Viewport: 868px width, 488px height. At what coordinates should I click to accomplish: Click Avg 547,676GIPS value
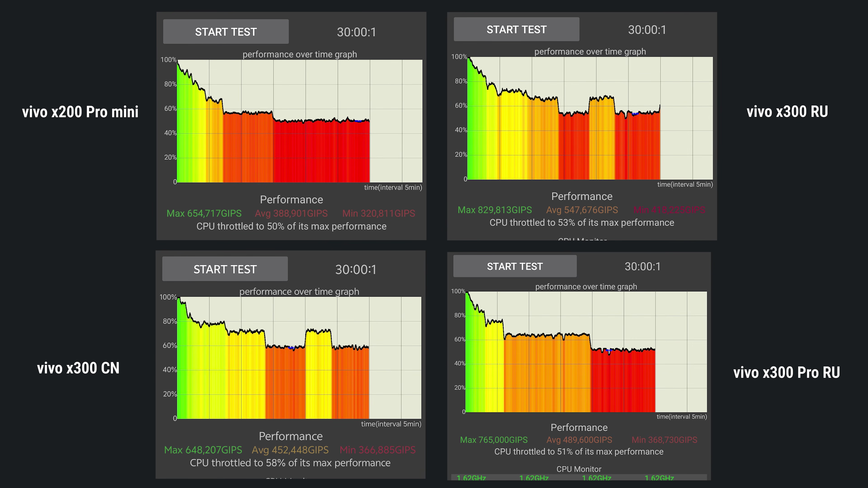pos(582,210)
